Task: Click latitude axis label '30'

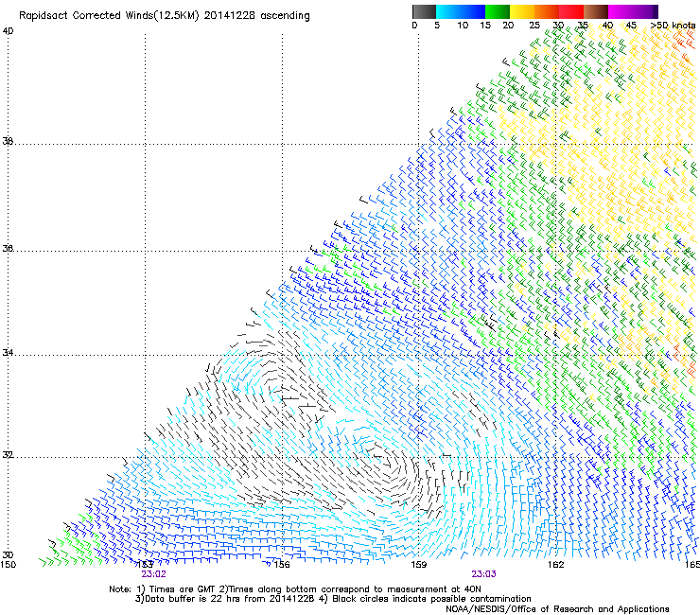Action: tap(8, 555)
